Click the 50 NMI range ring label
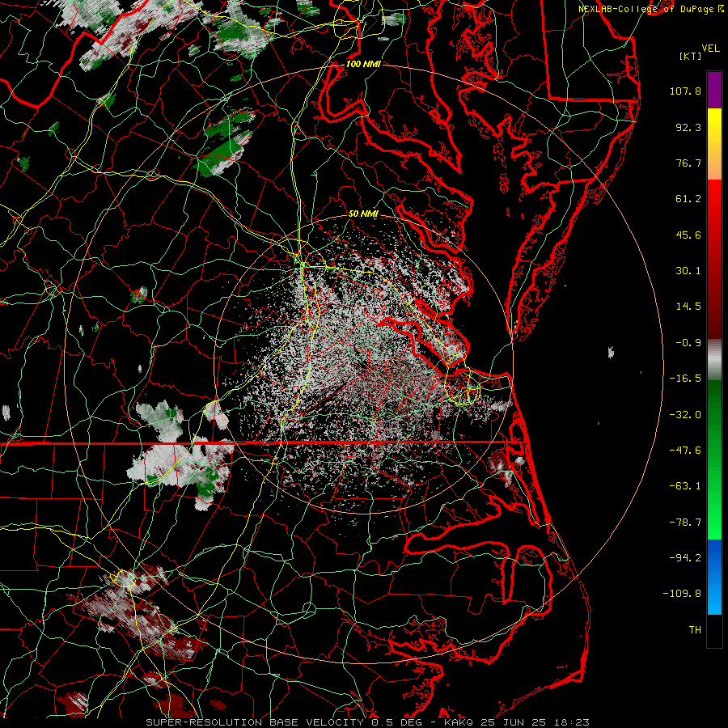The image size is (728, 728). point(363,214)
